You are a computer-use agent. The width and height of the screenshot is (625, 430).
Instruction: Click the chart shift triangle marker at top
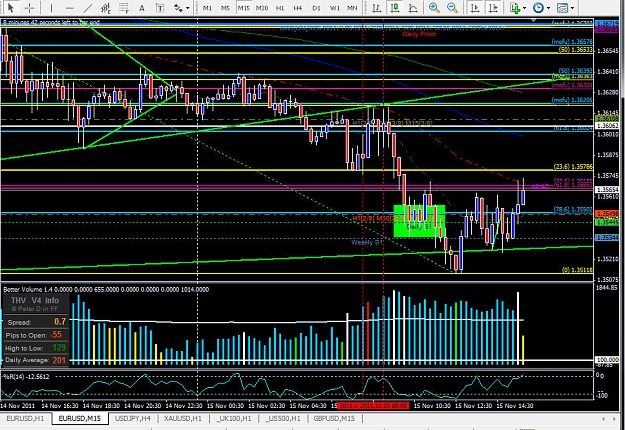(x=534, y=20)
